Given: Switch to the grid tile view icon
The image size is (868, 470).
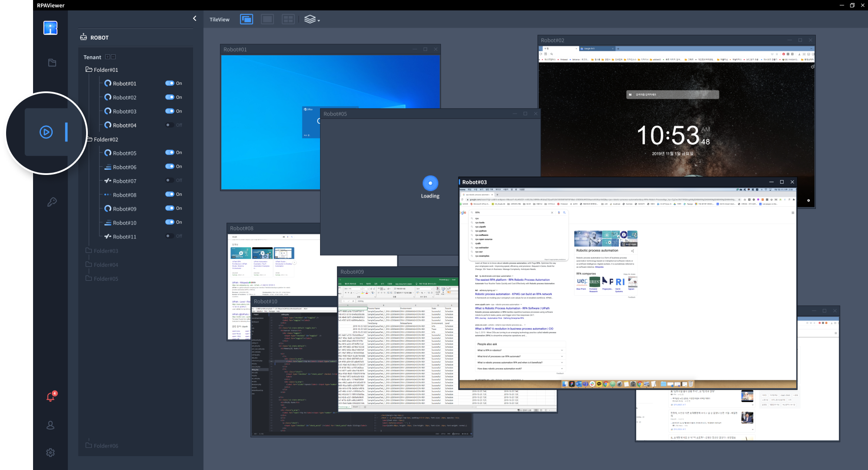Looking at the screenshot, I should coord(288,19).
